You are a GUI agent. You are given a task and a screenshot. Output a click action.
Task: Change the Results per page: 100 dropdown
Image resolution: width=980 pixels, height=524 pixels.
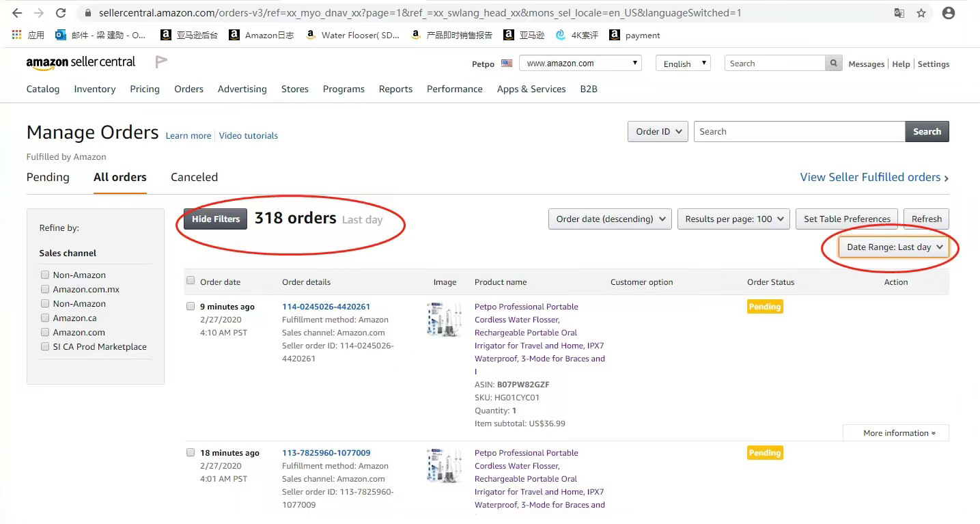[x=734, y=219]
